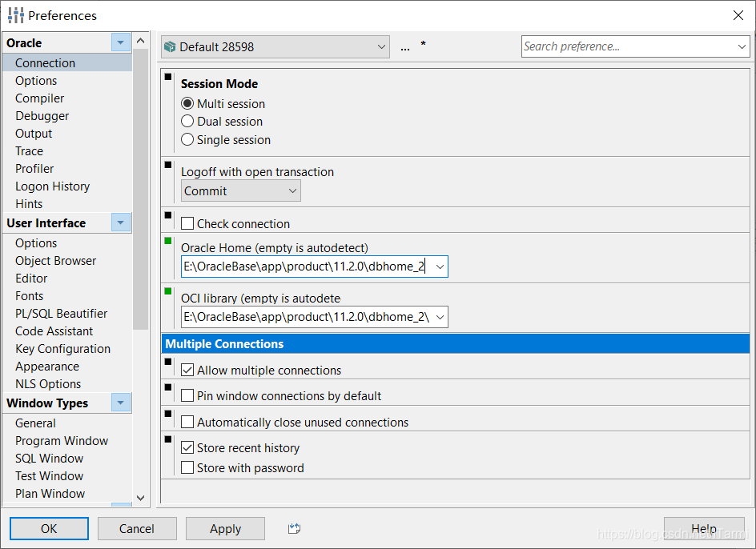756x549 pixels.
Task: Open Compiler preferences
Action: click(x=39, y=98)
